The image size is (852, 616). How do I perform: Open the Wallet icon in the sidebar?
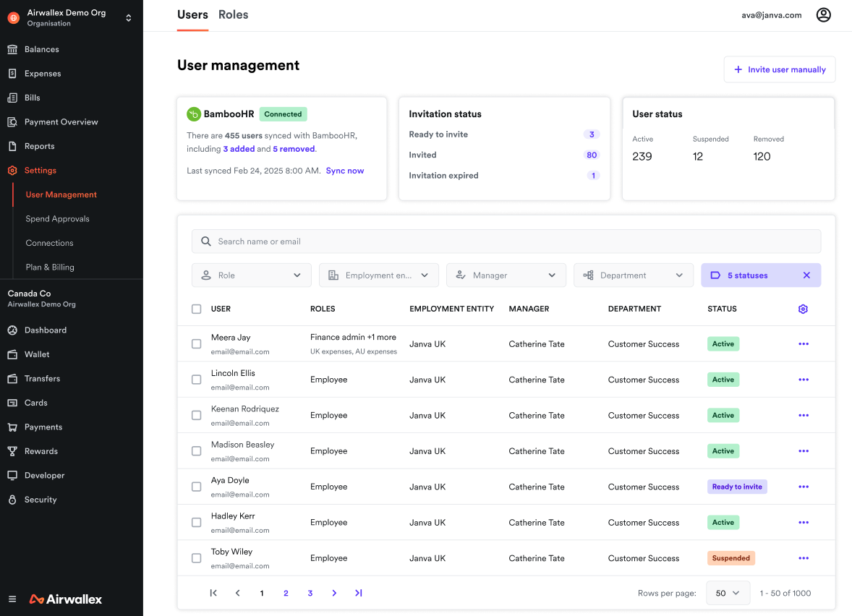[x=12, y=354]
